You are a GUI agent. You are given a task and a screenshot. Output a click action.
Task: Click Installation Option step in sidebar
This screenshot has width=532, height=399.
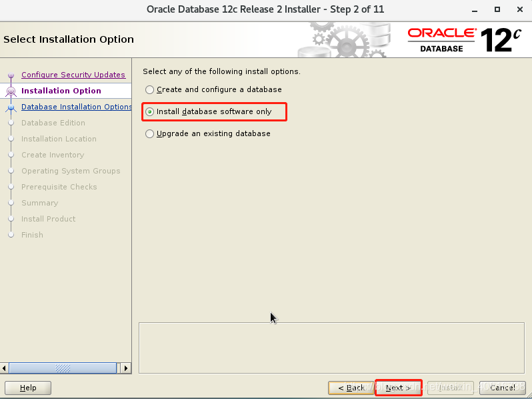pos(61,91)
